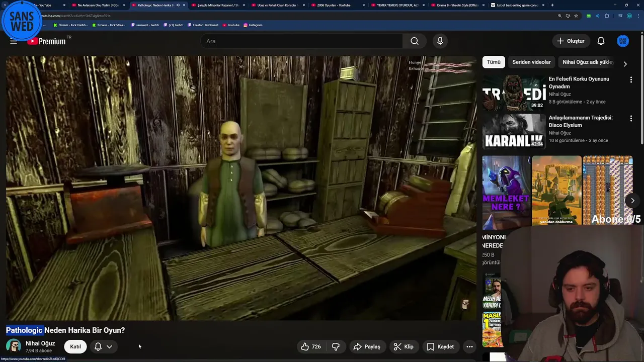Close the 'List of best-selling game consoles' tab
The height and width of the screenshot is (362, 644).
tap(543, 5)
